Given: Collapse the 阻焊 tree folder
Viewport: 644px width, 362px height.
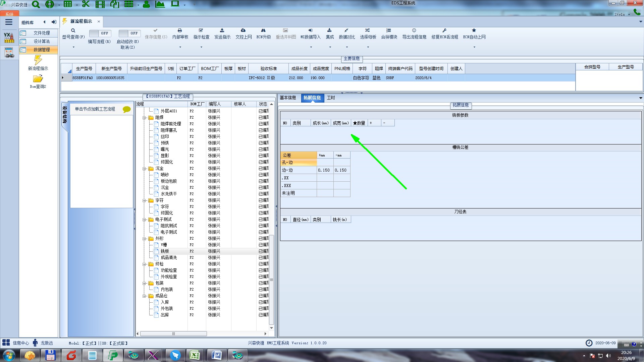Looking at the screenshot, I should point(144,118).
